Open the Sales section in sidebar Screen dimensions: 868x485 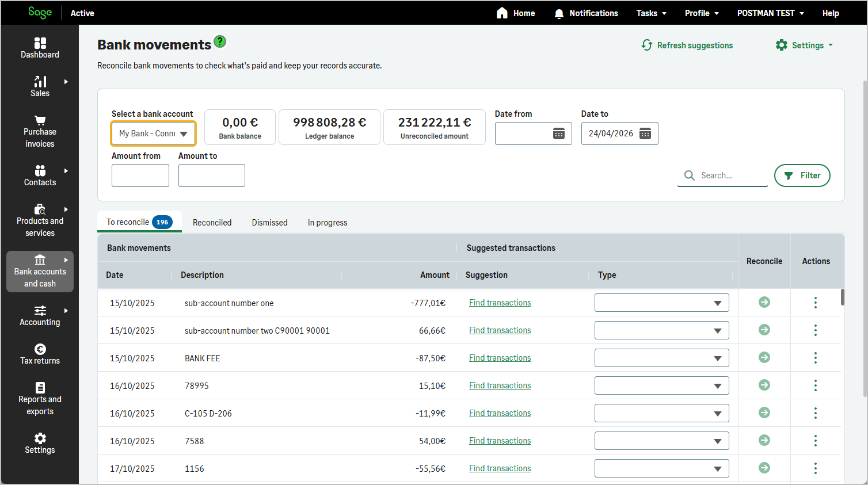tap(40, 87)
